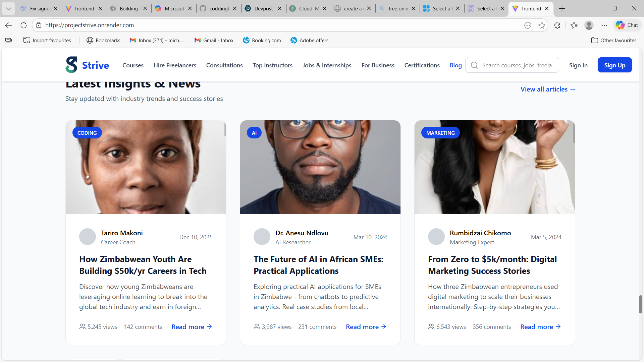Viewport: 644px width, 362px height.
Task: Open Jobs & Internships nav item
Action: click(x=327, y=65)
